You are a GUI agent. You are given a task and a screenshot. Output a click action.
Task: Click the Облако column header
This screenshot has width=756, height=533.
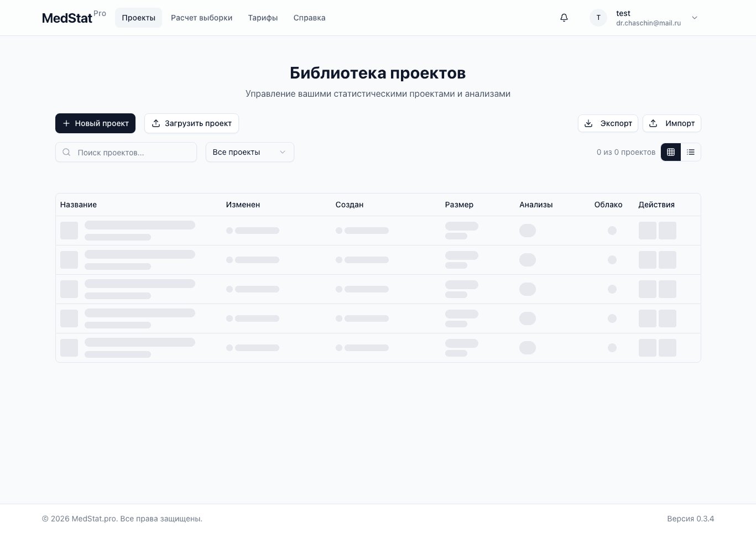(608, 205)
